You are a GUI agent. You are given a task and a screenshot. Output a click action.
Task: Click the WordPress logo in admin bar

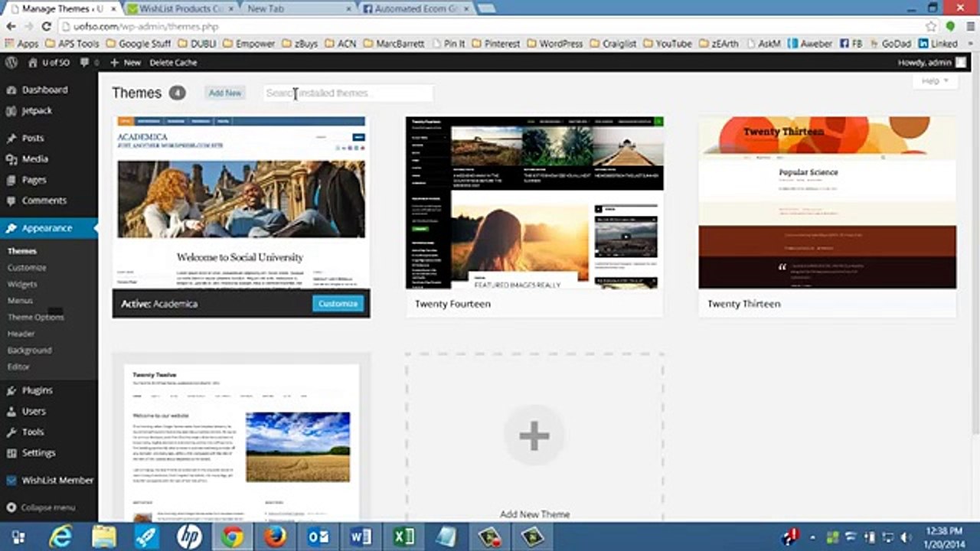tap(11, 63)
